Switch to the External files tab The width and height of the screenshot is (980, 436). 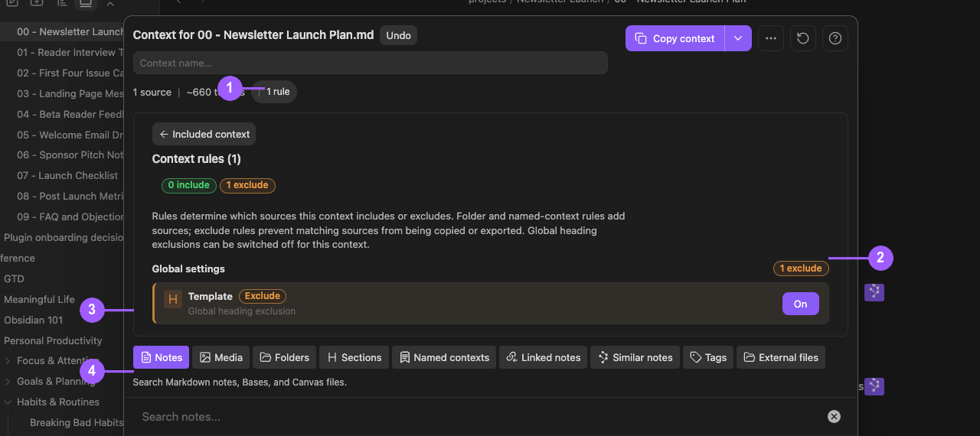[x=781, y=357]
